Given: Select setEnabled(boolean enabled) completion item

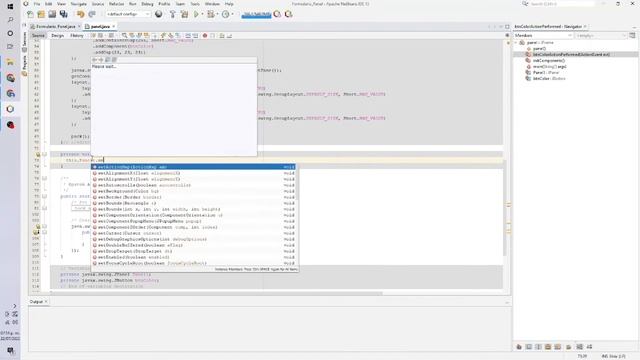Looking at the screenshot, I should coord(193,257).
